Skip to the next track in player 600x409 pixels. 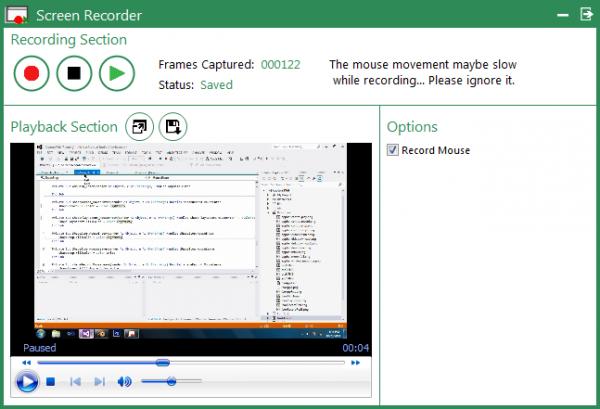pos(99,382)
